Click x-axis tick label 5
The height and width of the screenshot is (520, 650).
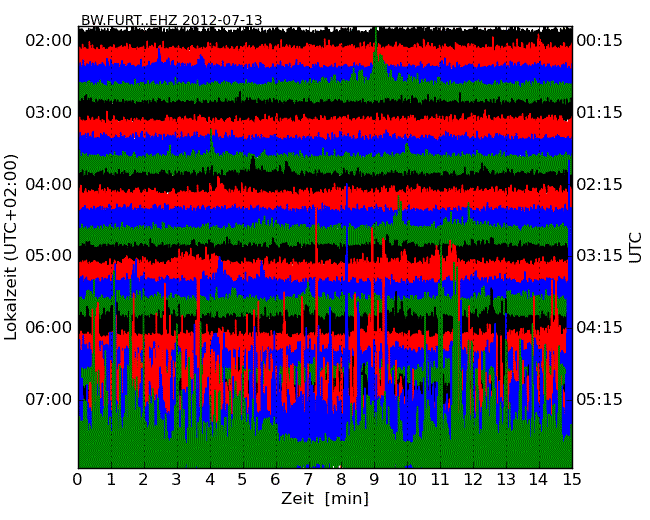[x=243, y=479]
